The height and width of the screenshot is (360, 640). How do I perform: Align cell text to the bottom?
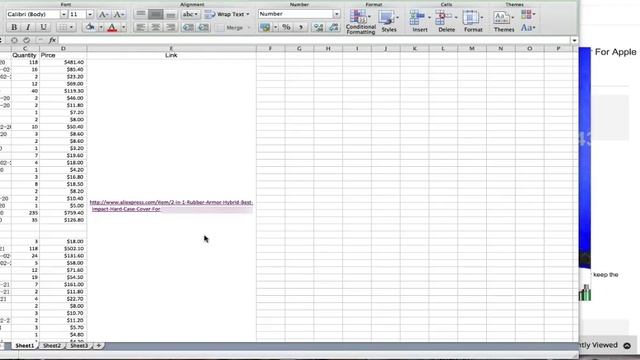click(x=171, y=14)
